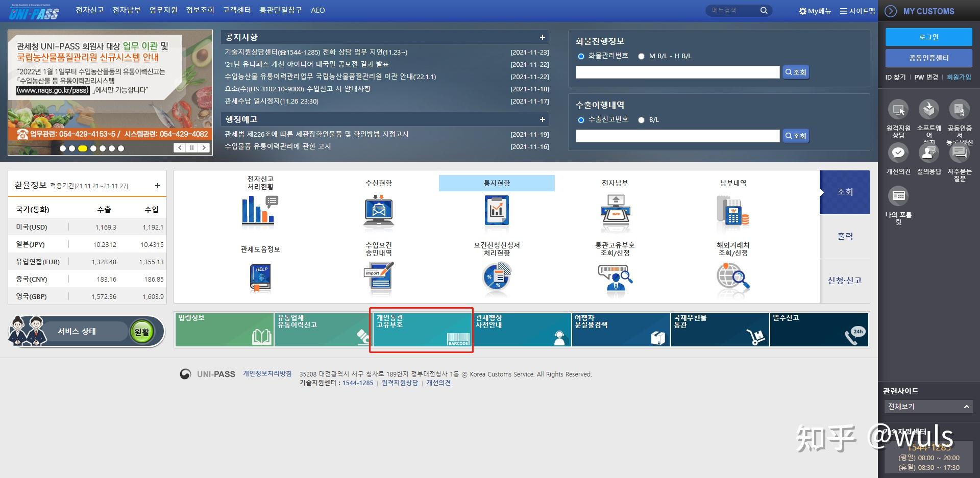
Task: Select the 전자납부 payment scanner icon
Action: click(x=615, y=212)
